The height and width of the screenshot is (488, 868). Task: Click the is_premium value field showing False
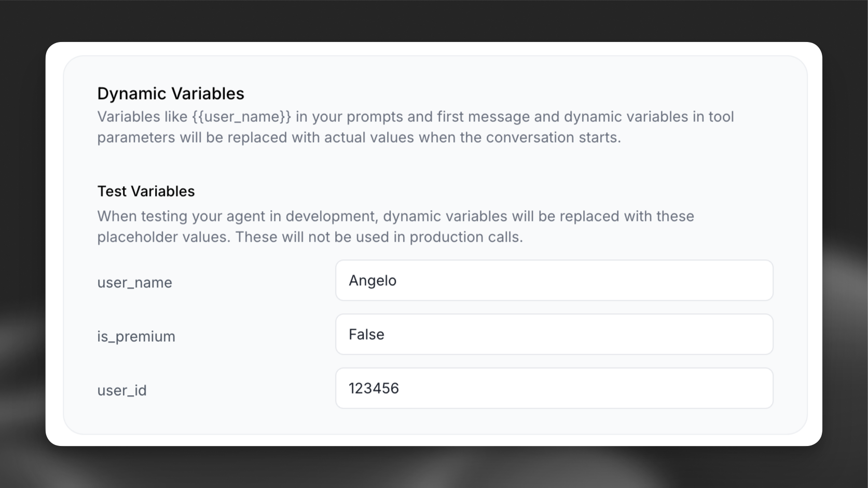tap(554, 334)
